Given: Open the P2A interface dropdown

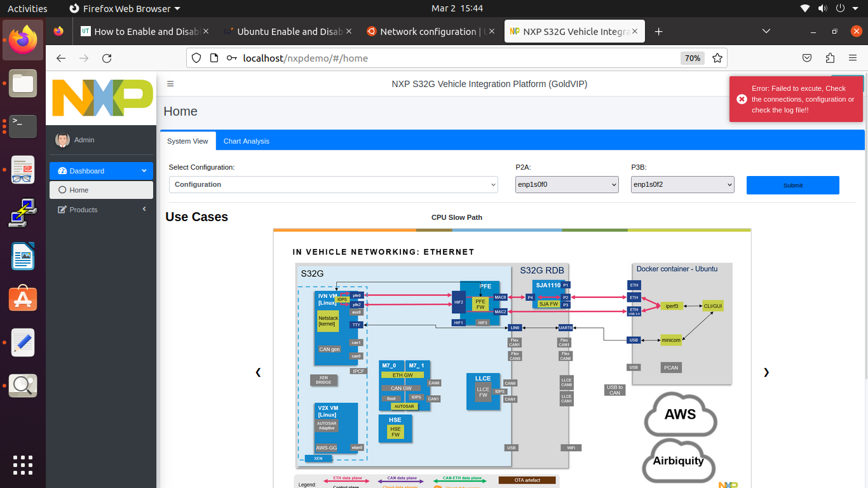Looking at the screenshot, I should (567, 184).
